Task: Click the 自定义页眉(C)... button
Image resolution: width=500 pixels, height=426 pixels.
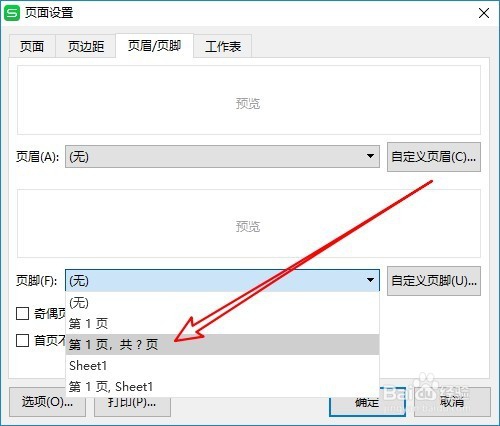Action: pos(434,157)
